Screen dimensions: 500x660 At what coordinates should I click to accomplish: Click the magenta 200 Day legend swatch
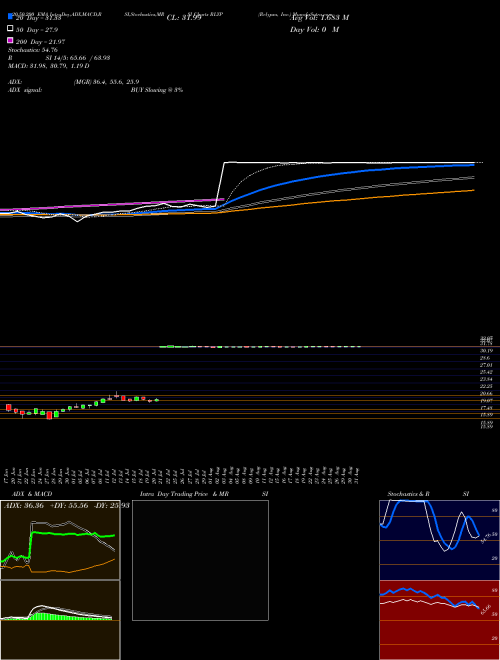click(x=10, y=40)
